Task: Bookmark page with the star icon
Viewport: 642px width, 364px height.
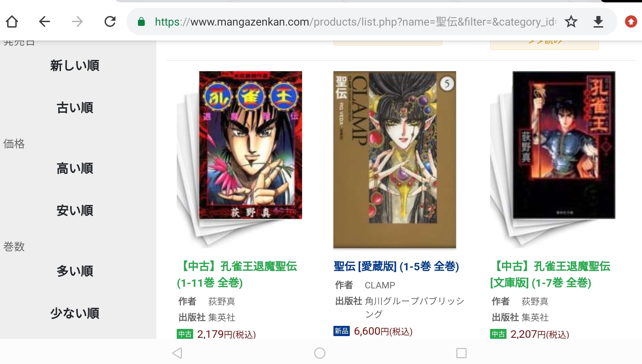Action: coord(571,22)
